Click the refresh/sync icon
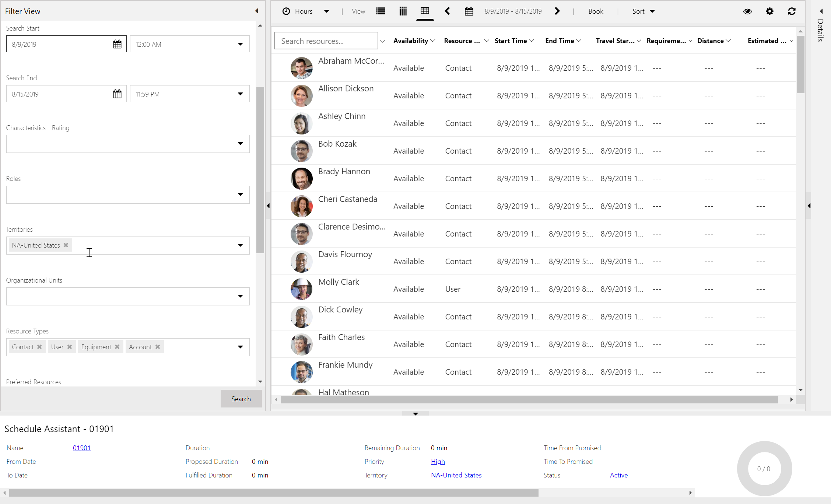The height and width of the screenshot is (504, 831). [x=791, y=11]
